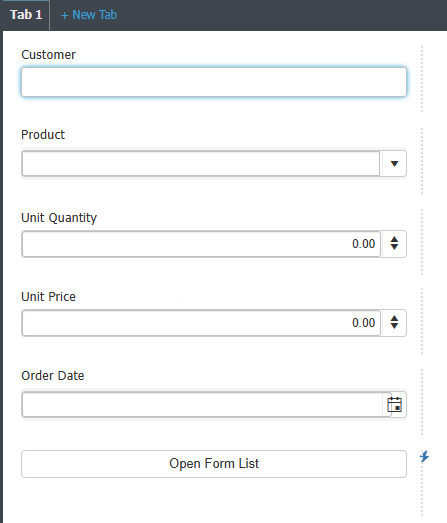Decrease the Unit Price value
This screenshot has height=523, width=447.
(x=394, y=326)
